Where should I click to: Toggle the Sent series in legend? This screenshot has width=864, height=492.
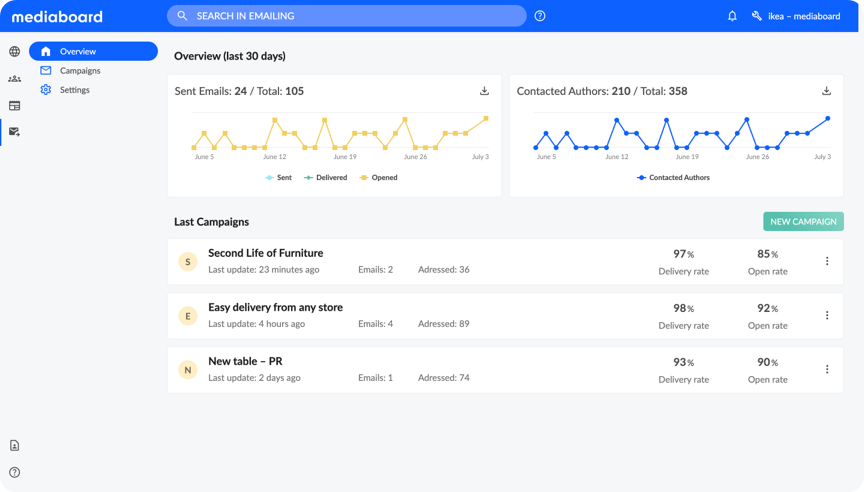point(278,178)
